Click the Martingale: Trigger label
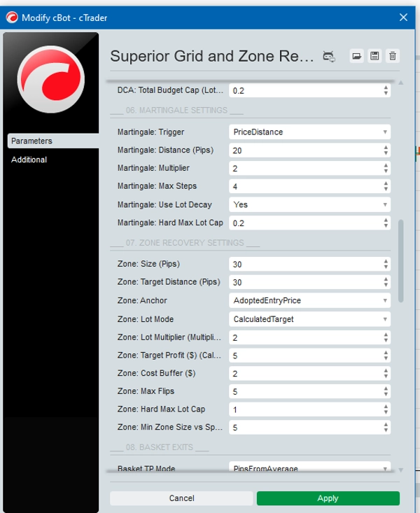The width and height of the screenshot is (420, 513). tap(150, 132)
